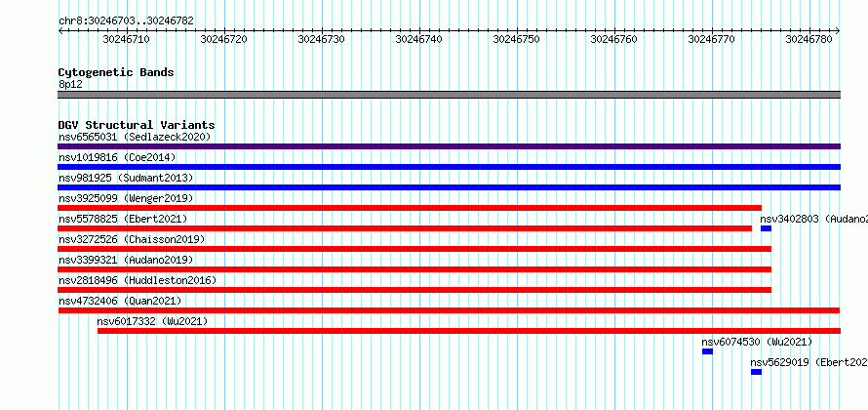The image size is (868, 410).
Task: Open the nsv6074530 (Wu2021) label
Action: [757, 342]
